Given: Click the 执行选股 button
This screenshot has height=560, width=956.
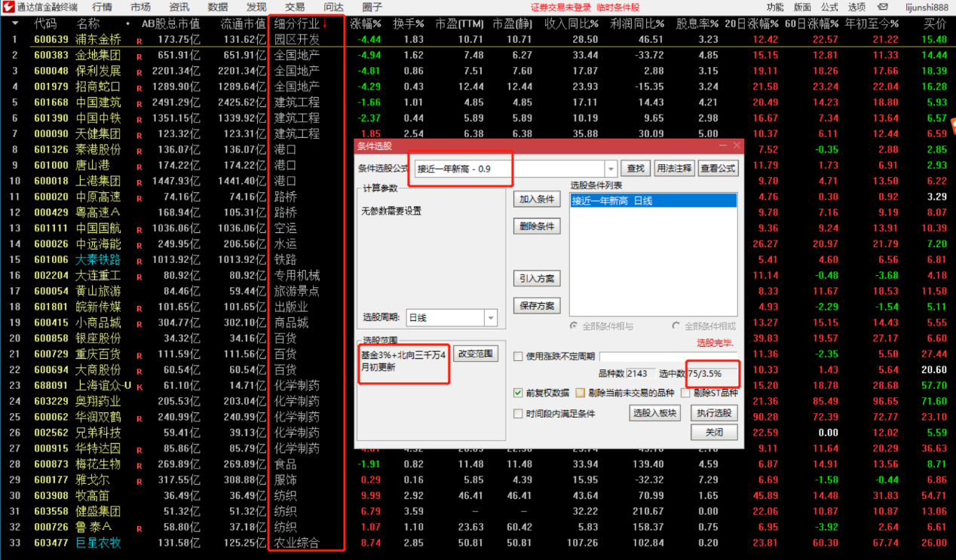Looking at the screenshot, I should [714, 413].
